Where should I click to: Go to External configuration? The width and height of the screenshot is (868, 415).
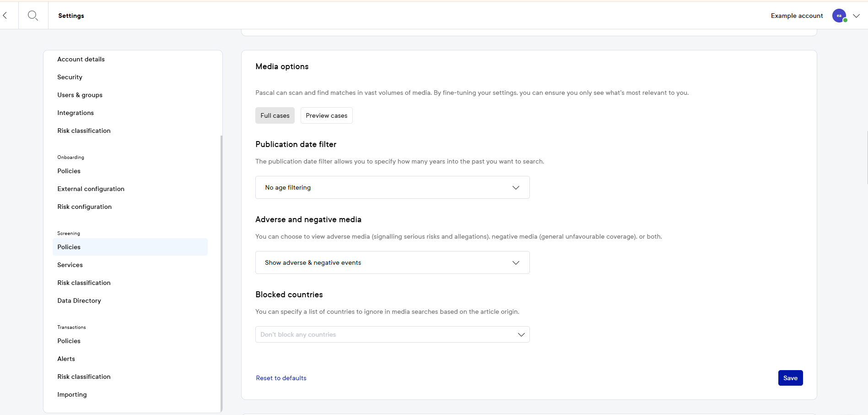coord(91,189)
